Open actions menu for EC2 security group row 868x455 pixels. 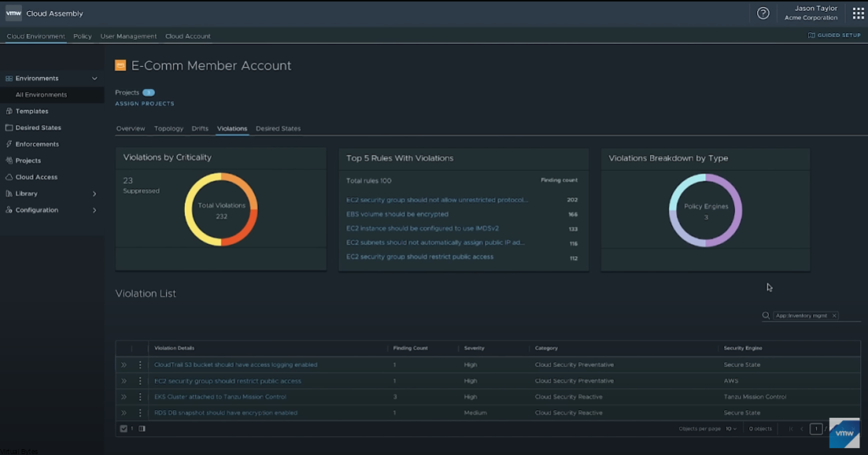click(x=140, y=380)
